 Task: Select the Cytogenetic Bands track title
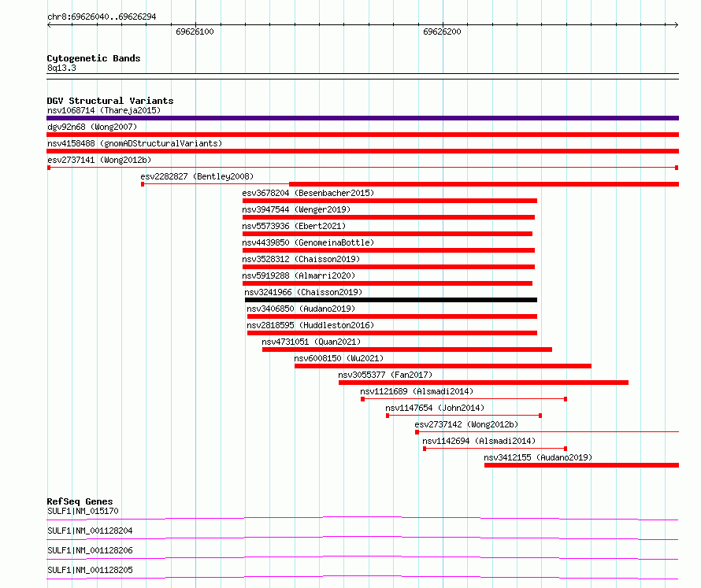94,58
